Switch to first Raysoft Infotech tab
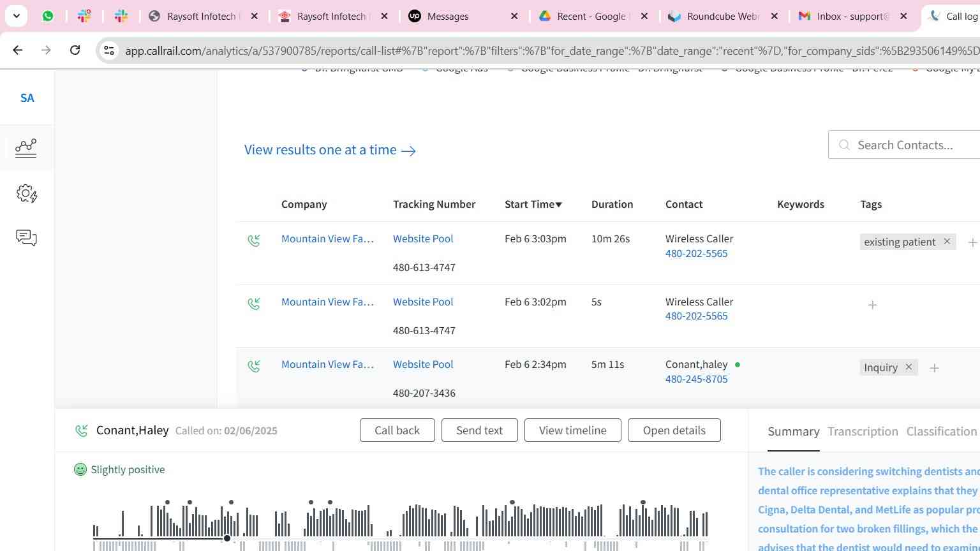 click(x=195, y=16)
